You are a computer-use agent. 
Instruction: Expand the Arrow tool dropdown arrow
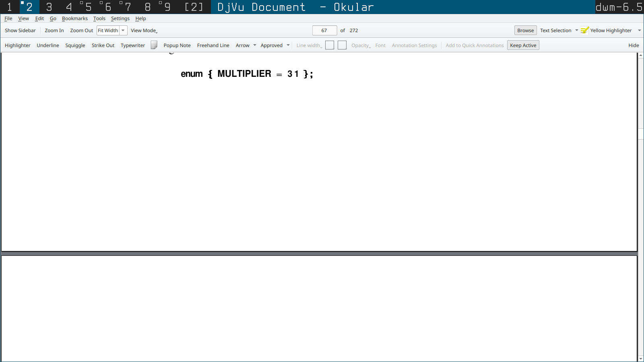pos(255,45)
